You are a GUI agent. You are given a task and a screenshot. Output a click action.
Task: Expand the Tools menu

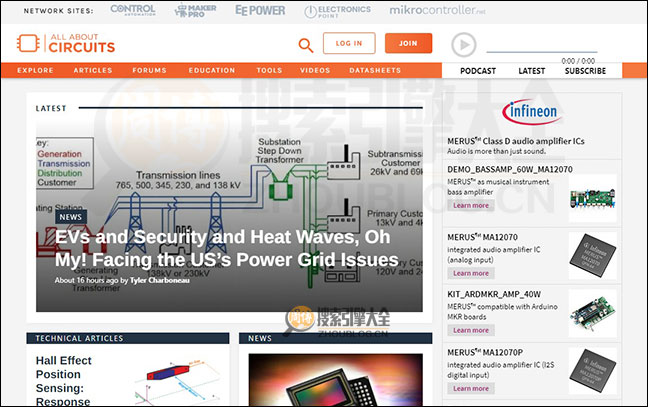(269, 71)
